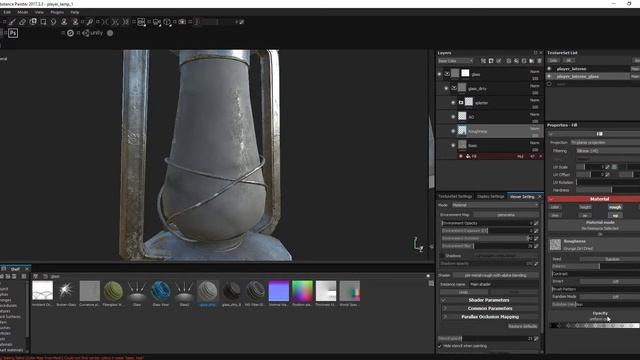Open the Plugins menu

pos(57,12)
